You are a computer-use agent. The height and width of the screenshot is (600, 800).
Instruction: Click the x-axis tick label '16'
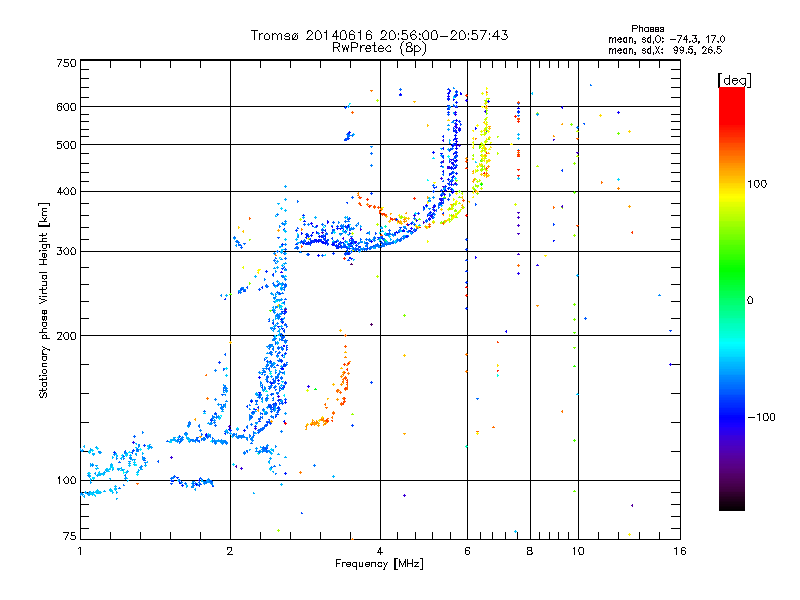[680, 551]
